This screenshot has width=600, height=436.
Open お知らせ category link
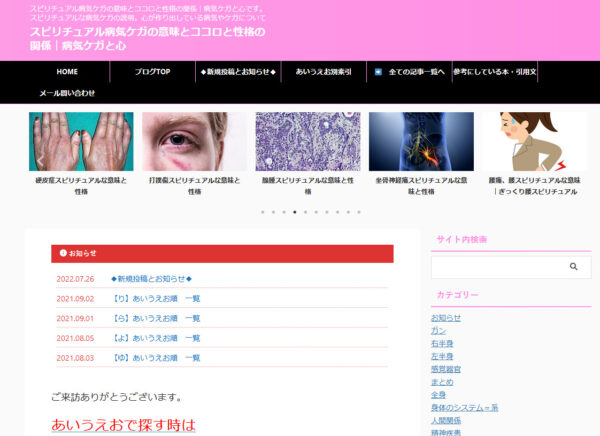coord(446,318)
